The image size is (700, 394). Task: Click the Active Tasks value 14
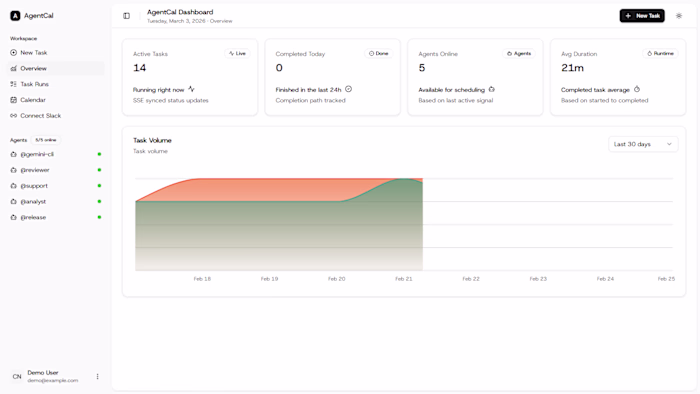click(139, 68)
